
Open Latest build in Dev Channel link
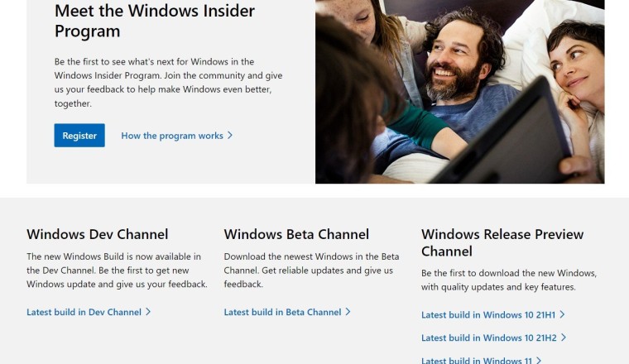point(89,312)
